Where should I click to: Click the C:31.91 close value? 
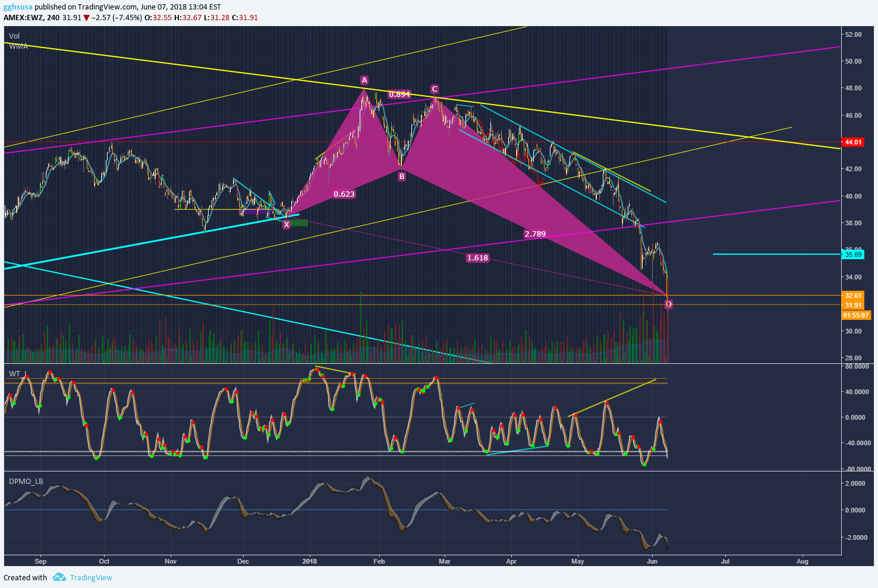coord(244,18)
